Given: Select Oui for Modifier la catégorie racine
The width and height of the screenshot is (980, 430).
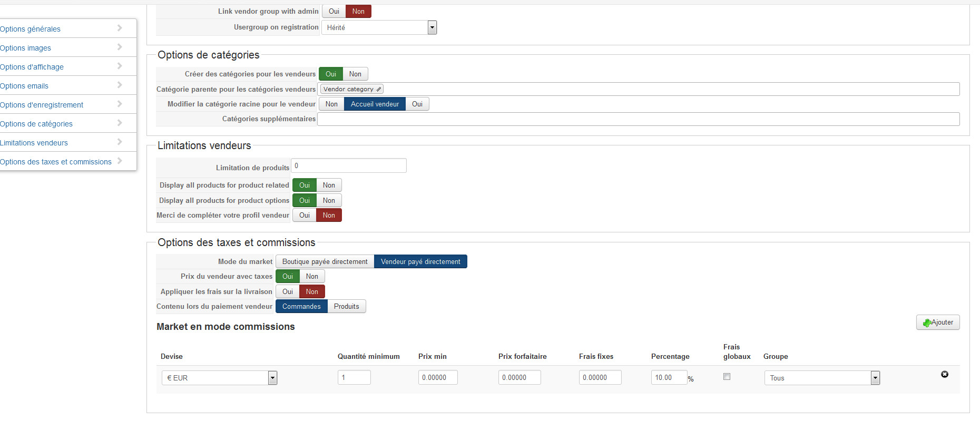Looking at the screenshot, I should click(417, 104).
